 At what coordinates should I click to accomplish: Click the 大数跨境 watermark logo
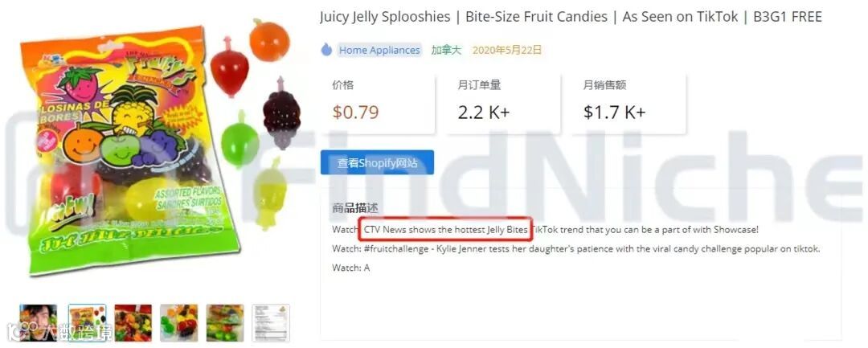pos(59,333)
